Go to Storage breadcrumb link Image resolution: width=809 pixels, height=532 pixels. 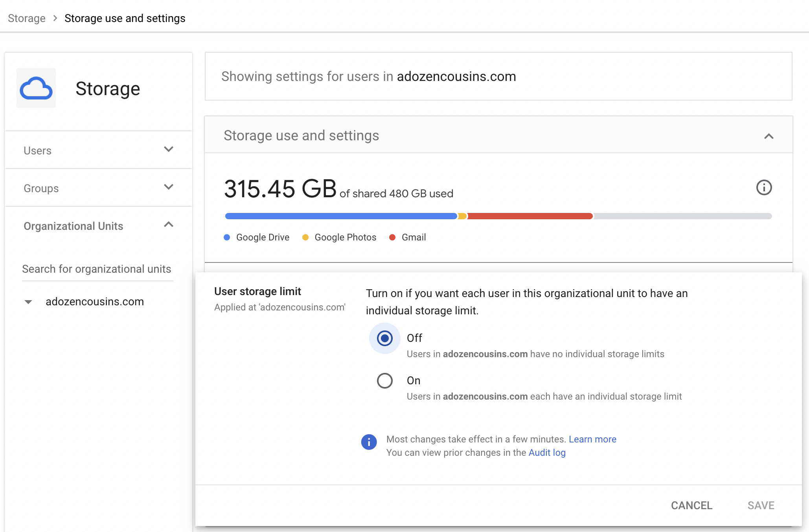(x=27, y=18)
